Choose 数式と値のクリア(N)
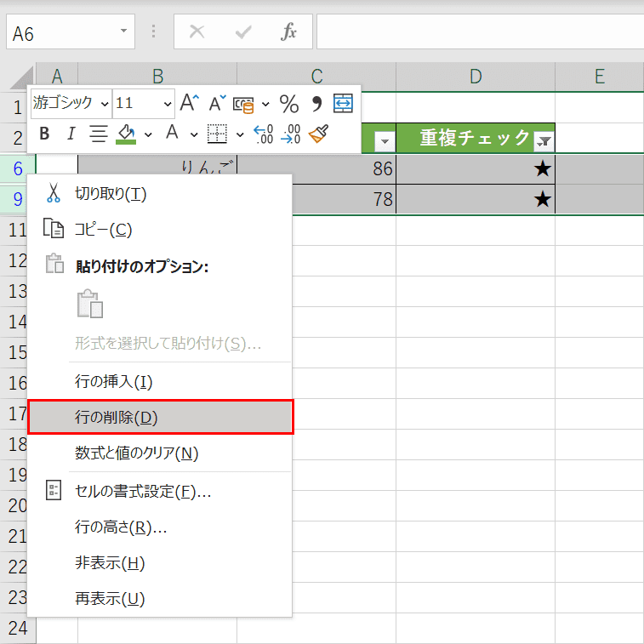644x644 pixels. (x=160, y=453)
